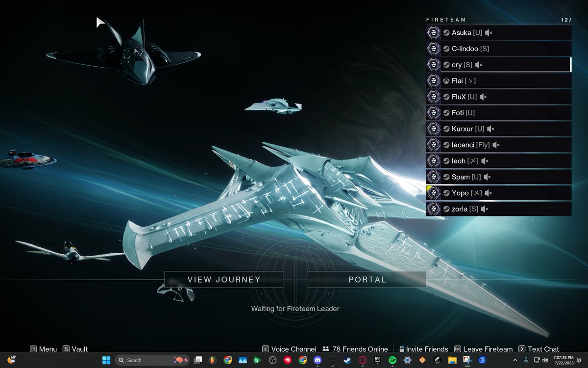The height and width of the screenshot is (368, 588).
Task: Click the Task View taskbar icon
Action: (198, 360)
